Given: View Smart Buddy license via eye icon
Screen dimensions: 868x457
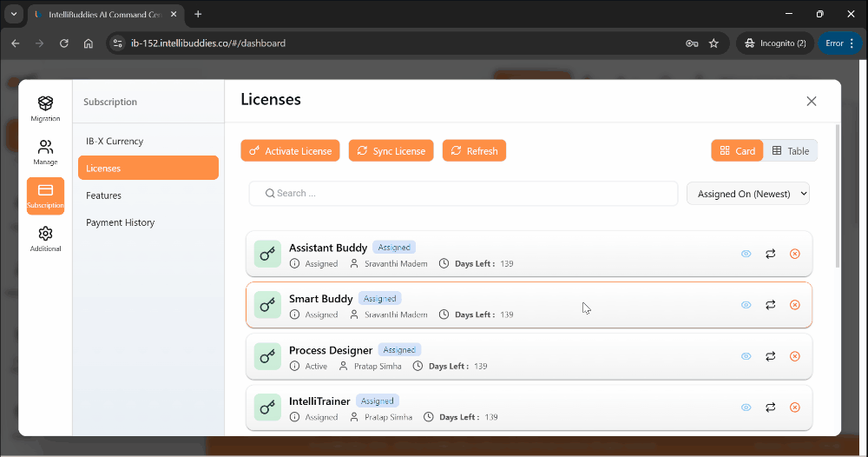Looking at the screenshot, I should click(746, 305).
